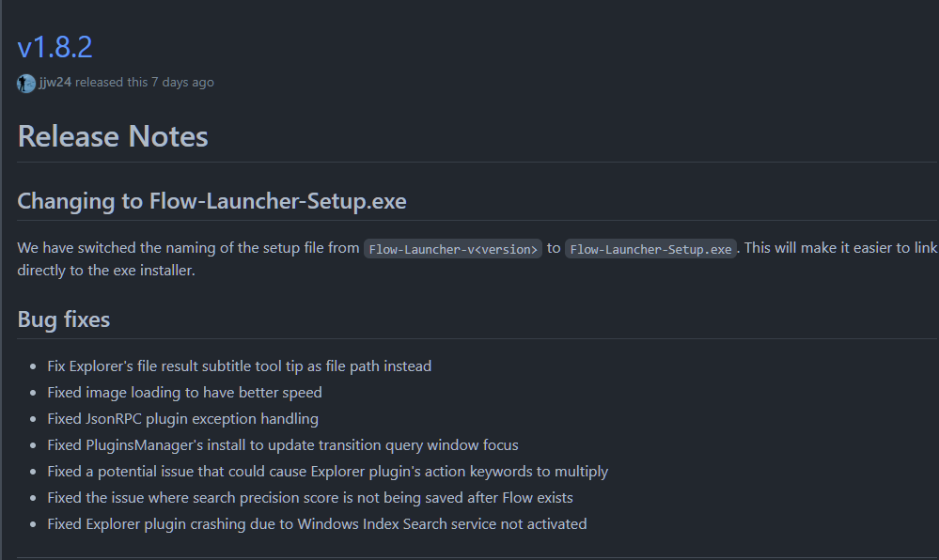Click the bullet dot before 'Fixed image loading'
This screenshot has width=939, height=560.
pyautogui.click(x=36, y=393)
